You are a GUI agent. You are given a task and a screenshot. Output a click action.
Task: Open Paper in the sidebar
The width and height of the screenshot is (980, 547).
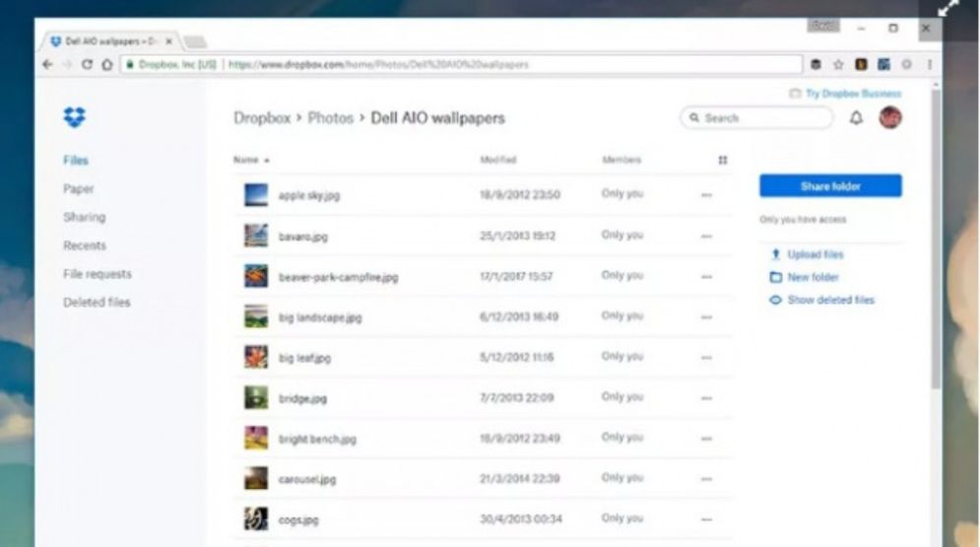tap(78, 189)
